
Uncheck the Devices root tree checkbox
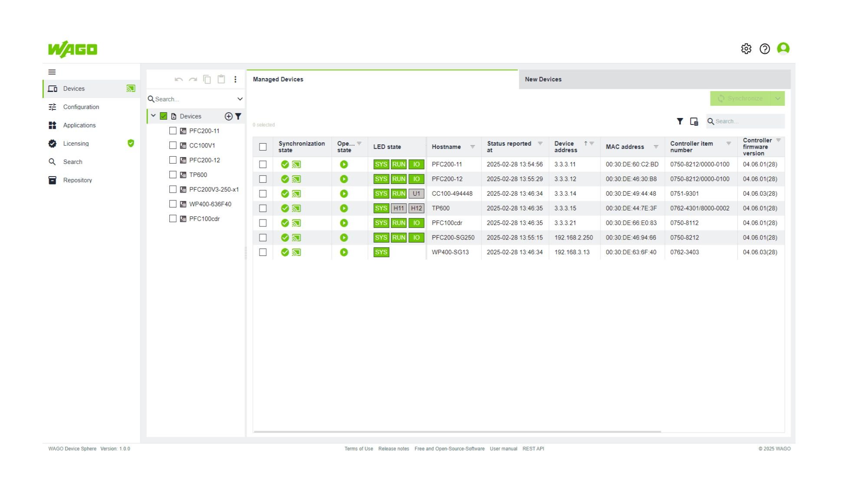[164, 116]
